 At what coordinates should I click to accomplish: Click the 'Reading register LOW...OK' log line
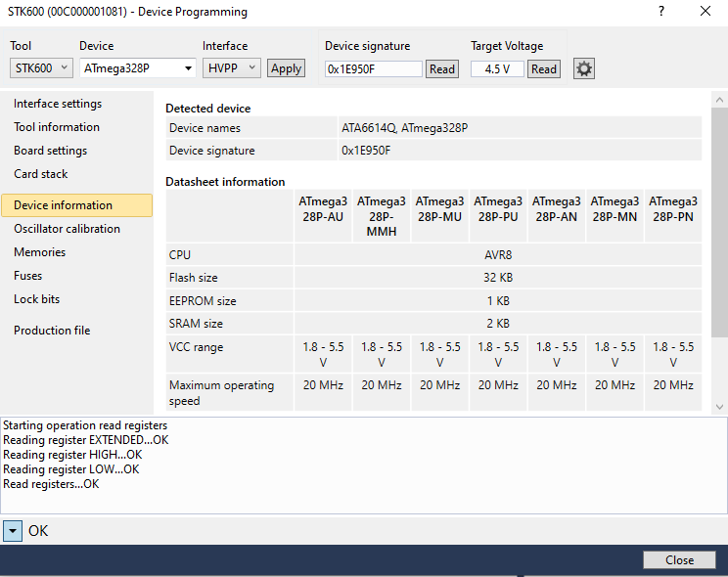71,468
